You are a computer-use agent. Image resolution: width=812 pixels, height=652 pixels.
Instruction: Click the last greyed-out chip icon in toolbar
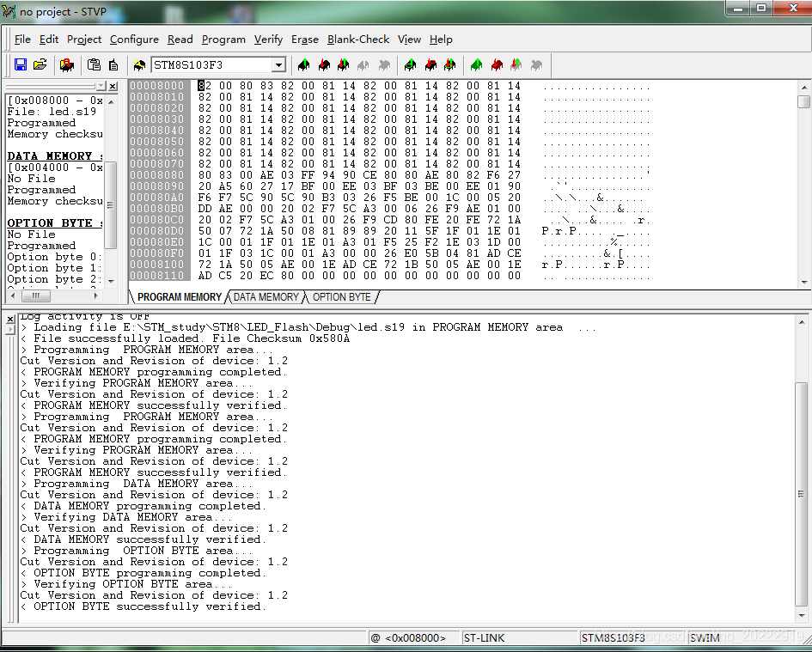tap(536, 64)
